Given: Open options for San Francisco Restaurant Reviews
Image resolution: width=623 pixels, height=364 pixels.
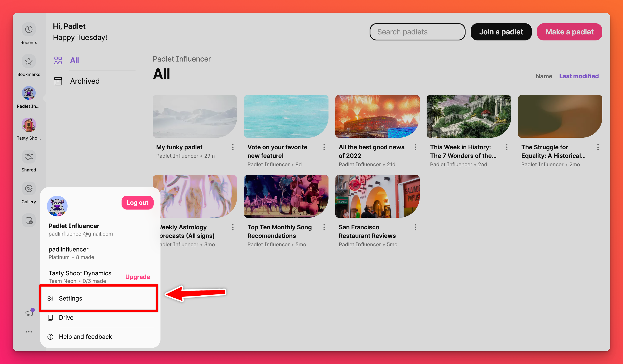Looking at the screenshot, I should pyautogui.click(x=415, y=227).
